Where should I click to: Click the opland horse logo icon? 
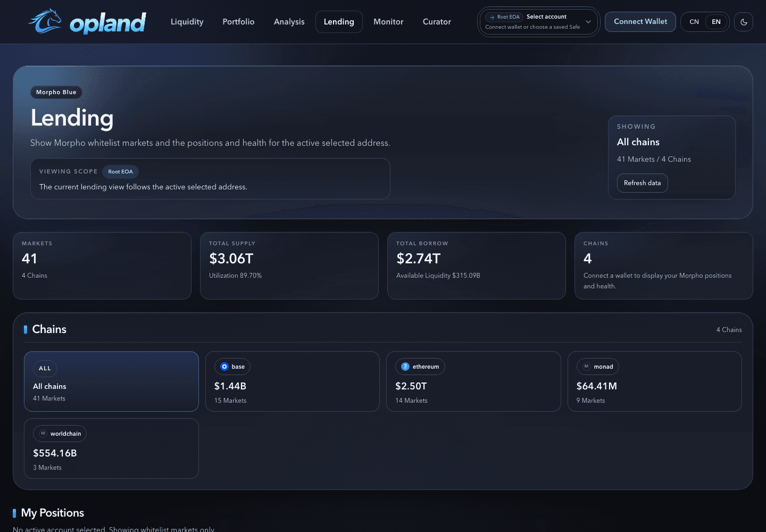click(45, 21)
